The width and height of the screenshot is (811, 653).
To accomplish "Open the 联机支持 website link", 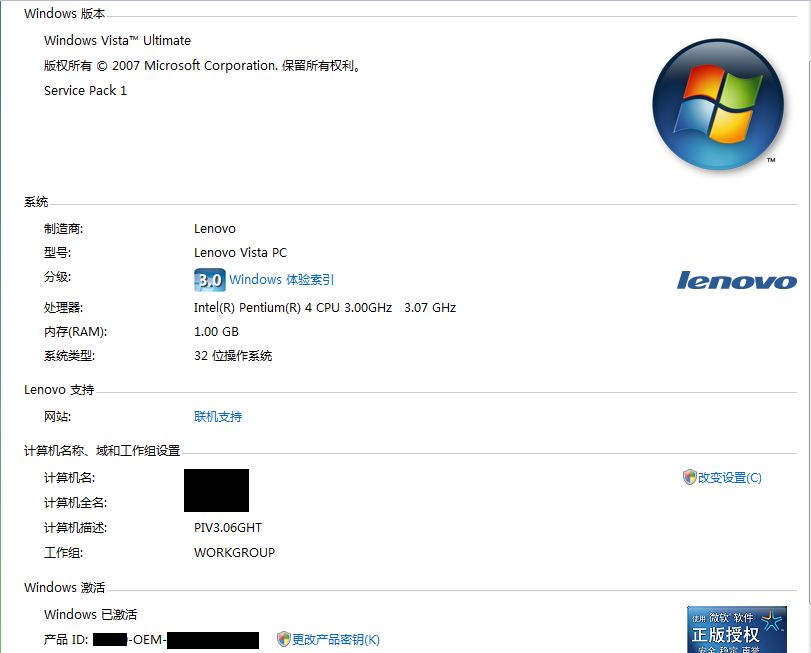I will (218, 417).
